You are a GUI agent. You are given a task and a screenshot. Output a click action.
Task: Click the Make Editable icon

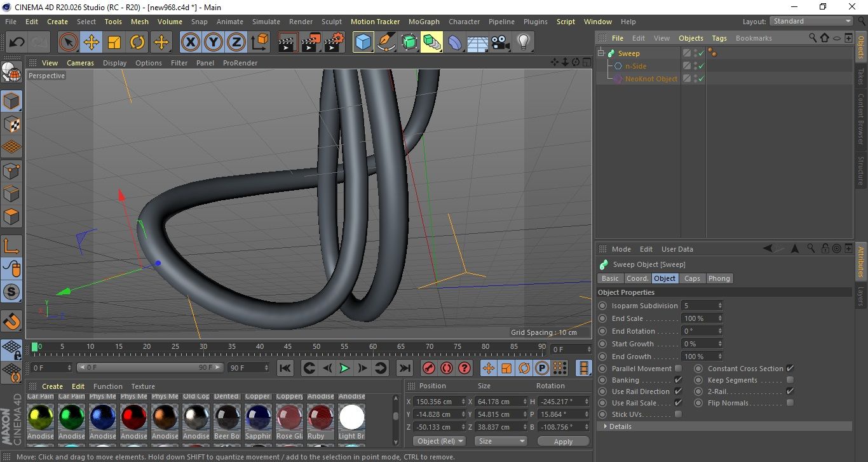click(x=11, y=72)
